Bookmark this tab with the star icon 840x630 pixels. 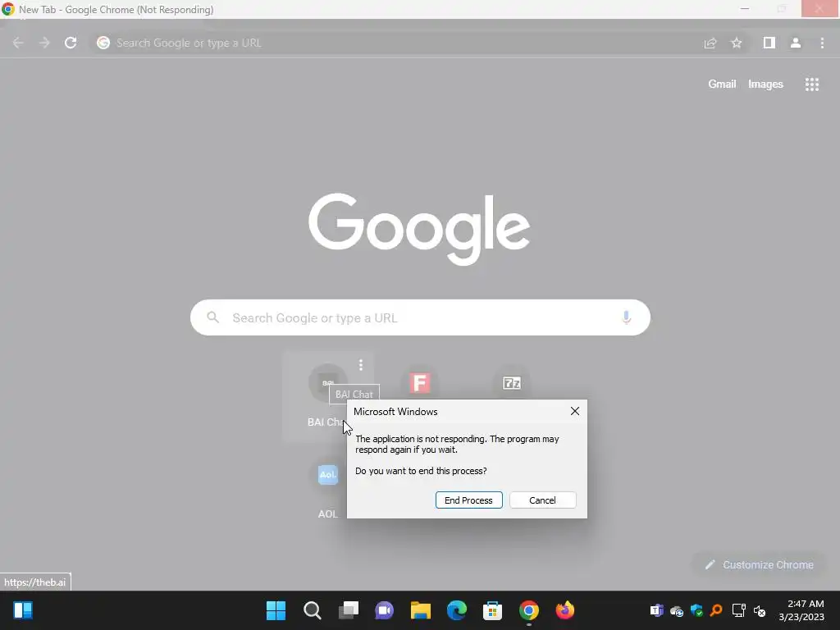click(x=737, y=43)
